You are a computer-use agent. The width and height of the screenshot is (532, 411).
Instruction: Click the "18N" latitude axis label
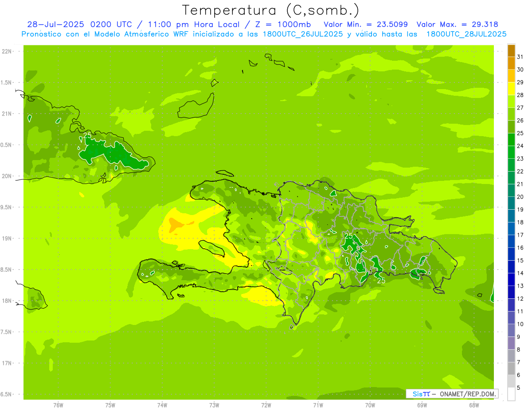7,301
